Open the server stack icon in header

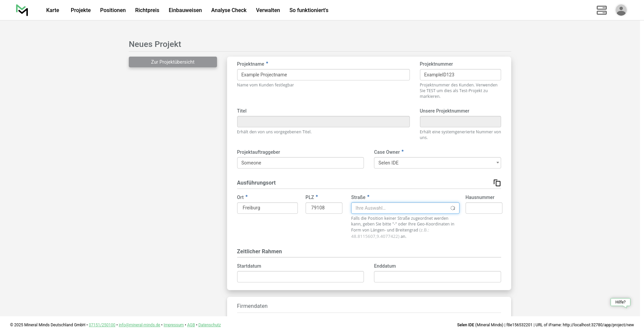601,10
